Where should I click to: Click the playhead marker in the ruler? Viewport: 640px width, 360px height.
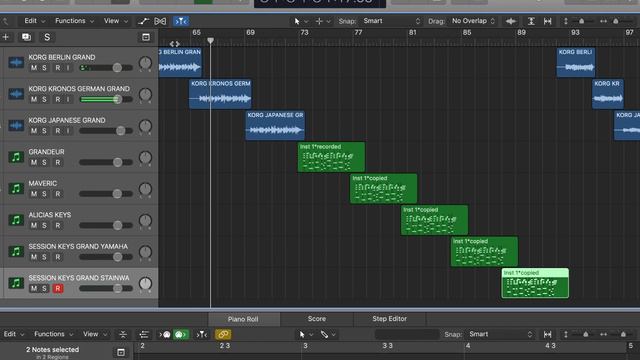(x=211, y=40)
